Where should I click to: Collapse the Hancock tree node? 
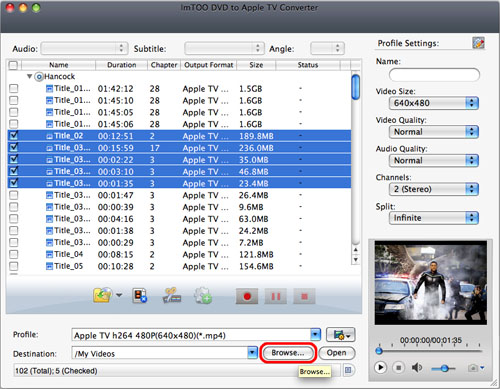pyautogui.click(x=29, y=77)
